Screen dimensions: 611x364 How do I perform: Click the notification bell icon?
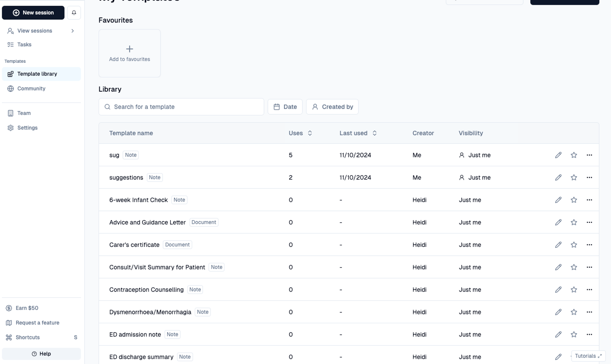(x=74, y=13)
